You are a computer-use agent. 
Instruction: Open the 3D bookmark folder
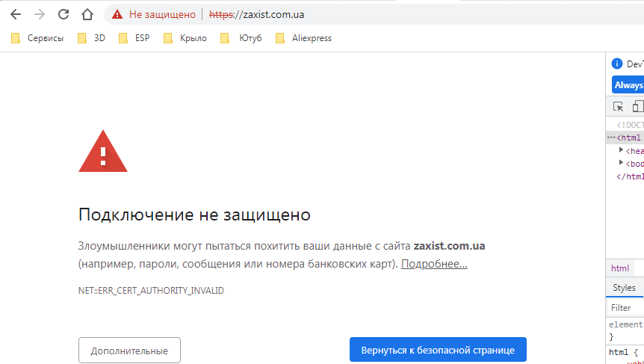coord(92,38)
